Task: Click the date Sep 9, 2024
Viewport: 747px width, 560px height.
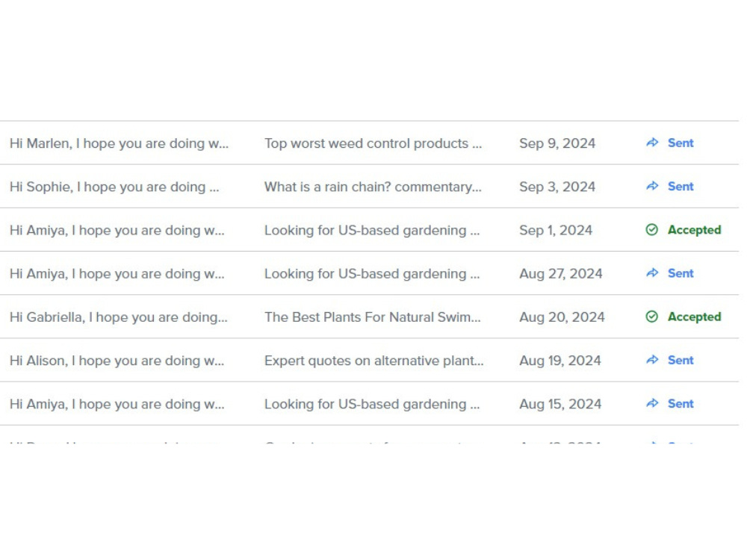Action: click(557, 143)
